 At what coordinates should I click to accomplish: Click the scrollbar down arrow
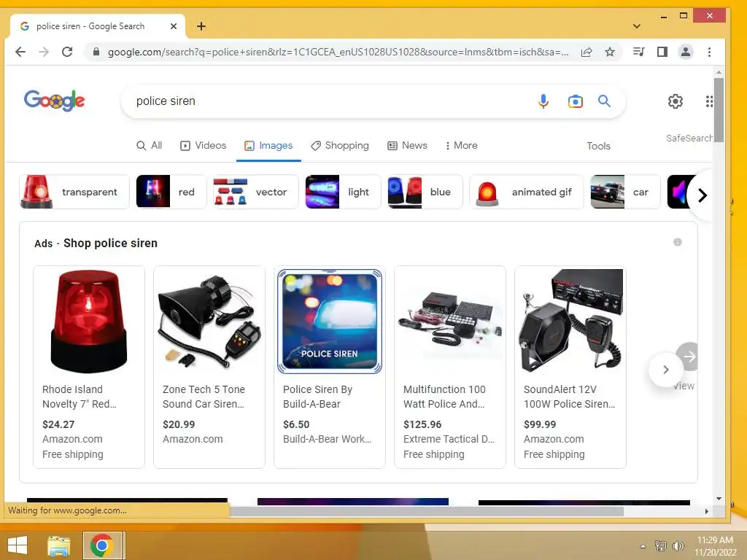(719, 499)
